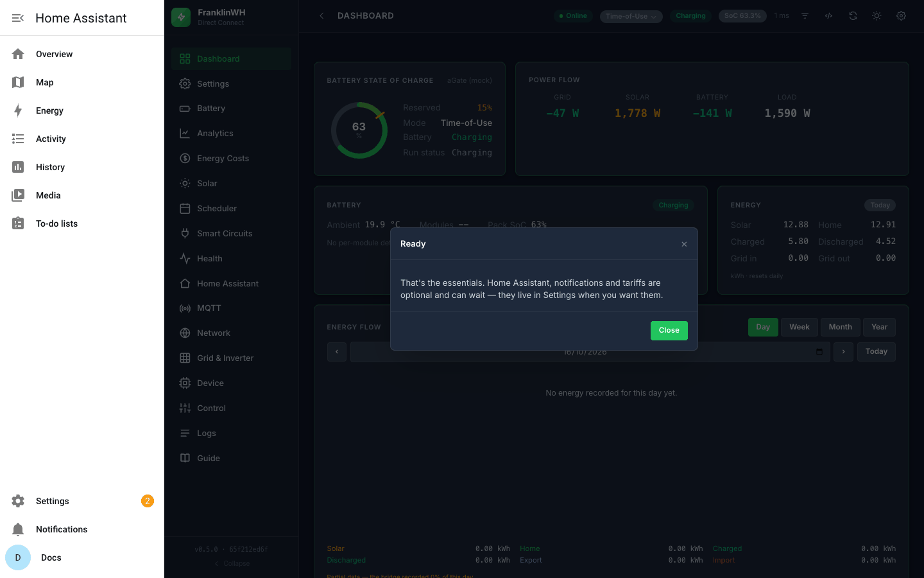Image resolution: width=924 pixels, height=578 pixels.
Task: Open the Notifications bell
Action: 18,529
